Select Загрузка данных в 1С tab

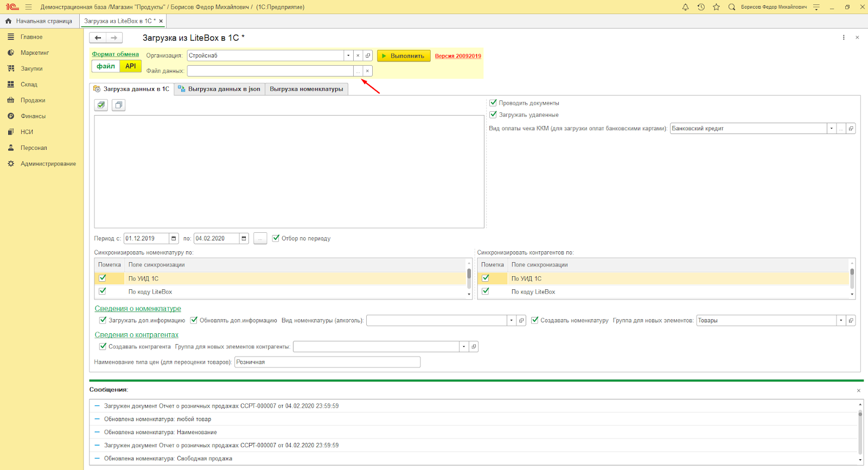[131, 89]
